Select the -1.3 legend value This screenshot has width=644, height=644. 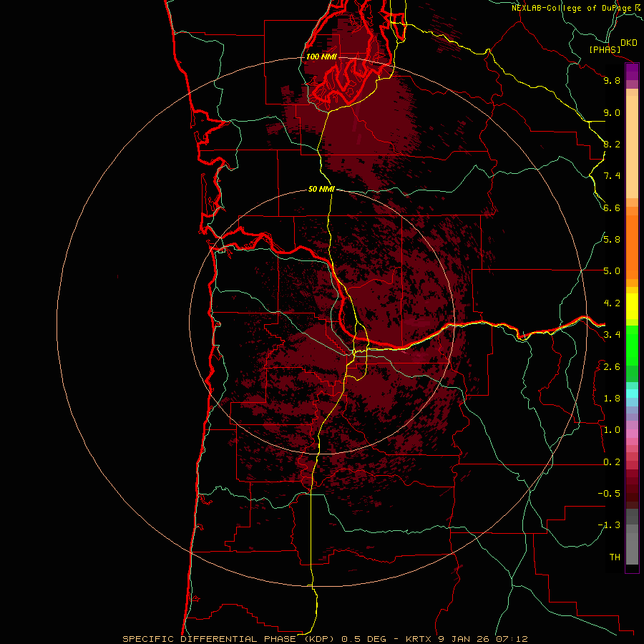pyautogui.click(x=609, y=525)
